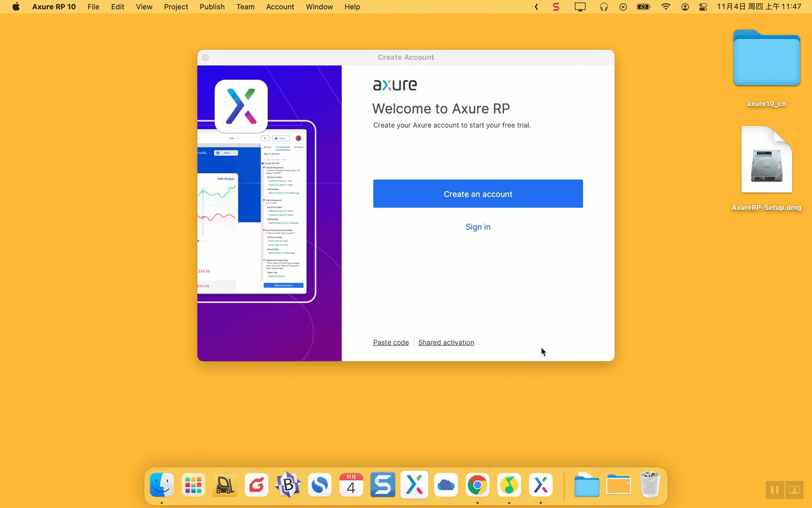Screen dimensions: 812x508
Task: Open the Publish menu
Action: click(212, 7)
